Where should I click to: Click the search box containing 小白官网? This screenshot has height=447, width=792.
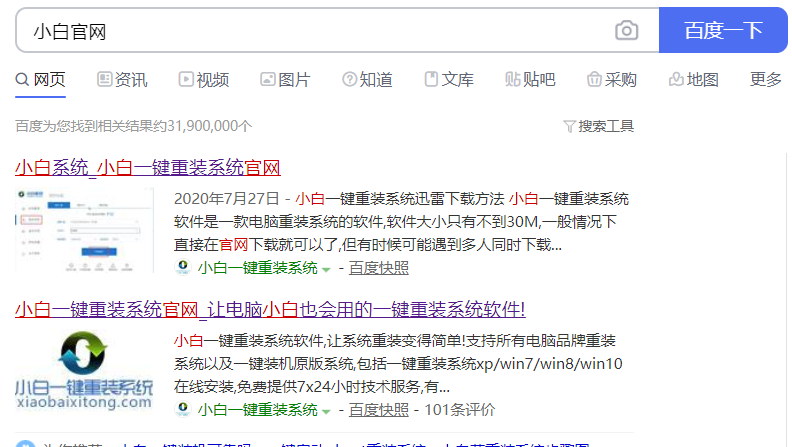coord(310,31)
